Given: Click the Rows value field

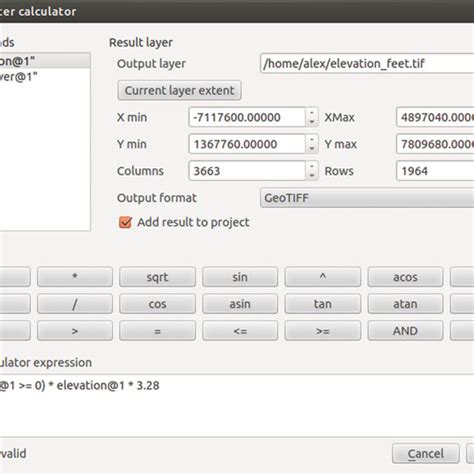Looking at the screenshot, I should click(435, 171).
